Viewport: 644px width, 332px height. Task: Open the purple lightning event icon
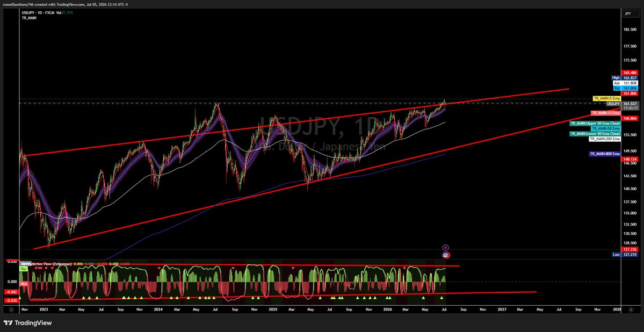(x=446, y=247)
